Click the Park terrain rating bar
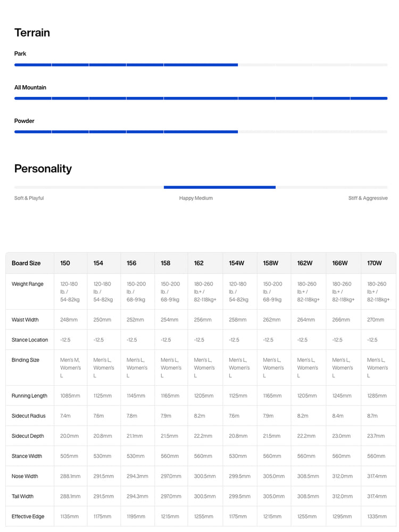The width and height of the screenshot is (399, 532). 201,65
